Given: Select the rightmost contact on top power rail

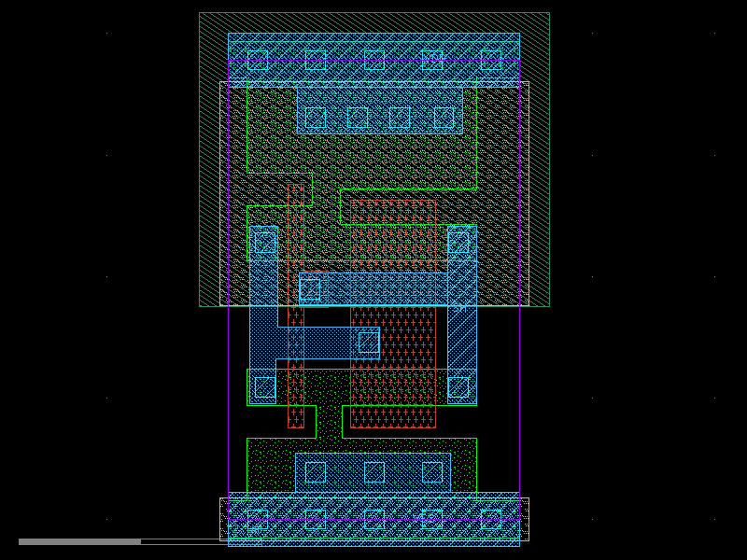Looking at the screenshot, I should tap(491, 60).
